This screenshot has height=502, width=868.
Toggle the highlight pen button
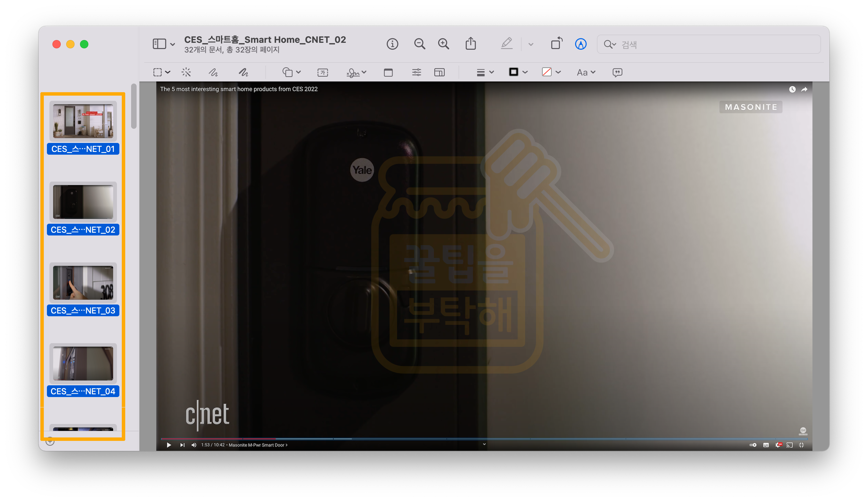coord(506,44)
